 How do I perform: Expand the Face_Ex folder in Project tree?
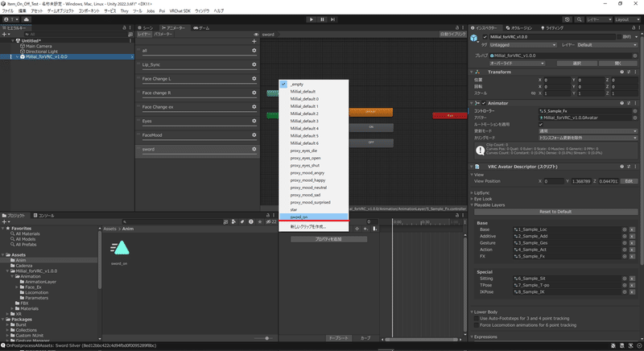point(17,287)
